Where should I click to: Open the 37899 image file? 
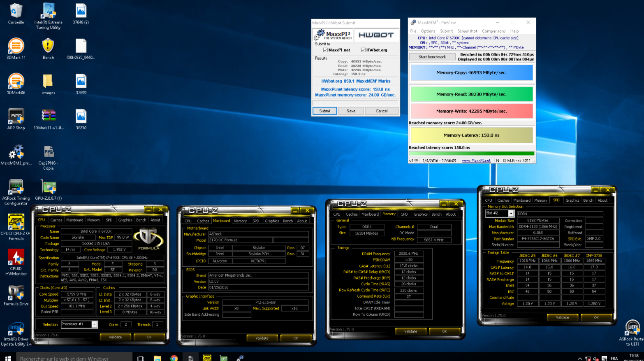click(x=81, y=84)
